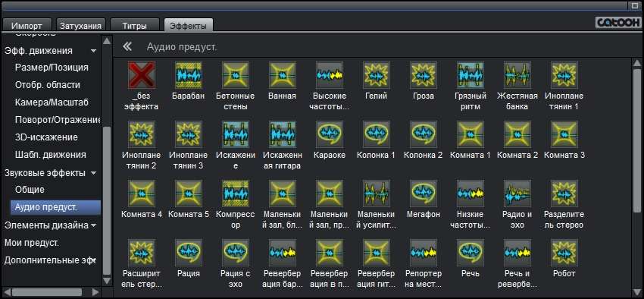This screenshot has width=644, height=299.
Task: Click the sidebar vertical scrollbar up arrow
Action: tap(107, 41)
